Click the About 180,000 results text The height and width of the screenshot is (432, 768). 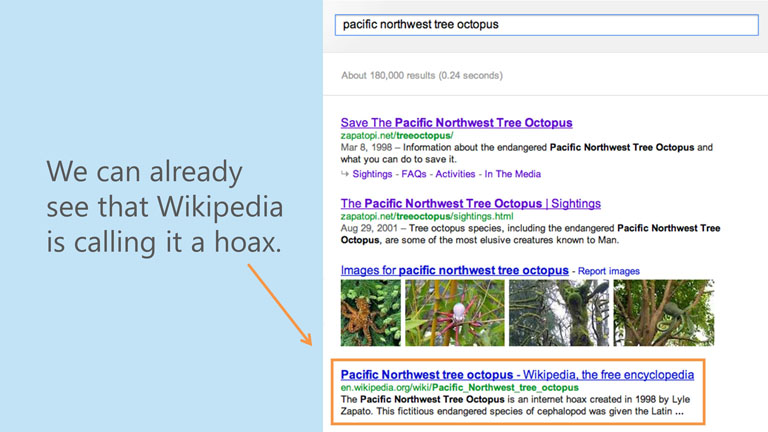[421, 75]
